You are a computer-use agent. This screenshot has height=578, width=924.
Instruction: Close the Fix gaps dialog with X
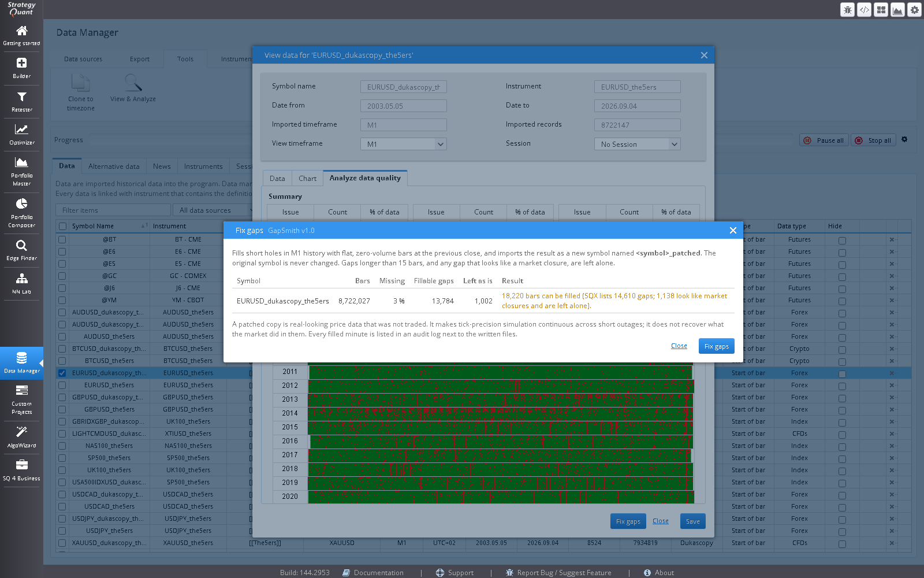[733, 230]
